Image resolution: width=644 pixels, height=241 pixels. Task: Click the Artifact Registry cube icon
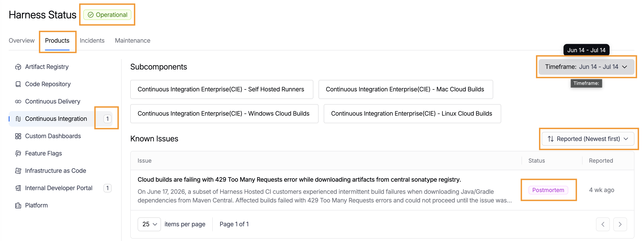[x=18, y=67]
